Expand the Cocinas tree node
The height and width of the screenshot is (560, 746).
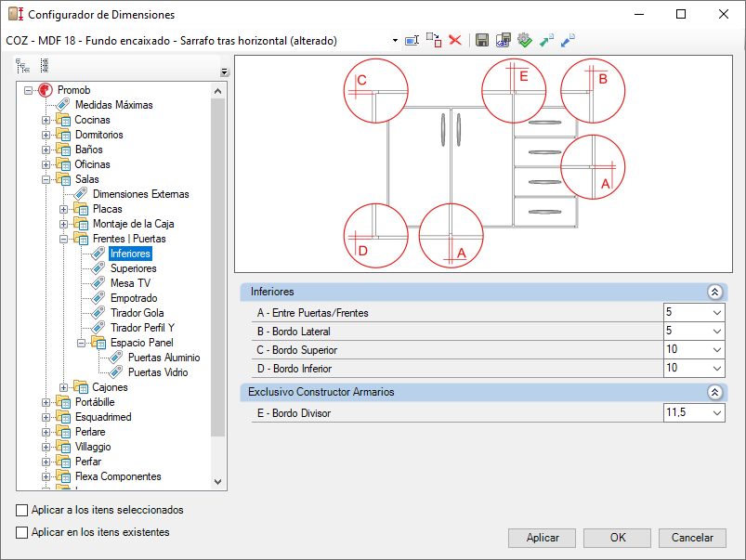click(x=46, y=121)
